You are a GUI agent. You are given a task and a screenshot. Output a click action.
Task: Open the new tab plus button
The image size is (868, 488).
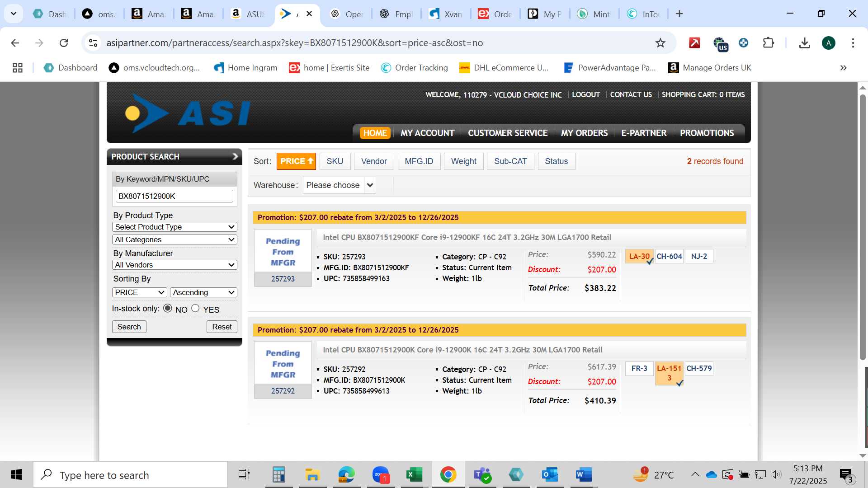(679, 14)
